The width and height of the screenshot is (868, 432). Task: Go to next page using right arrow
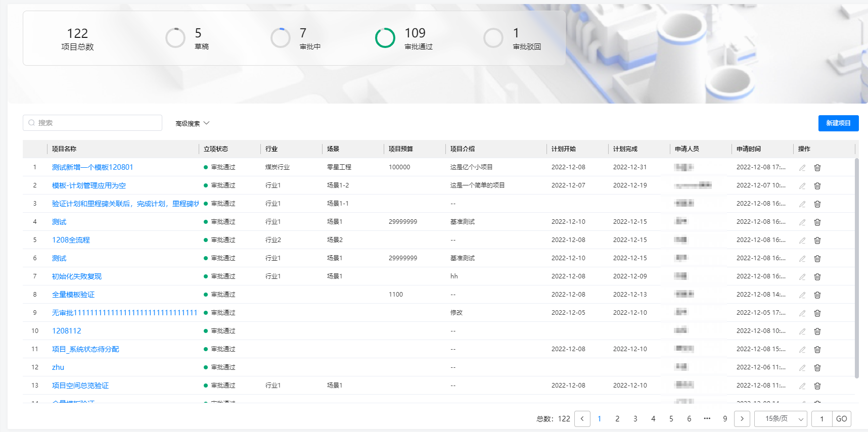[742, 419]
